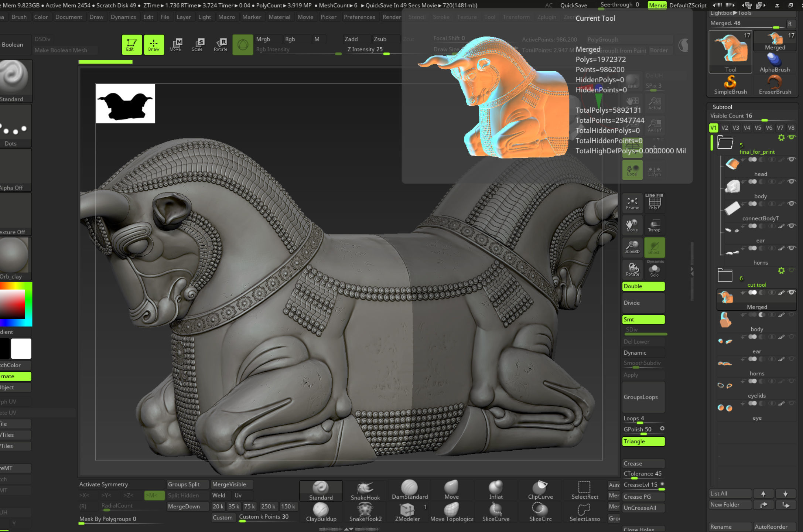Pick the ClayBuildup brush
803x532 pixels.
click(321, 512)
